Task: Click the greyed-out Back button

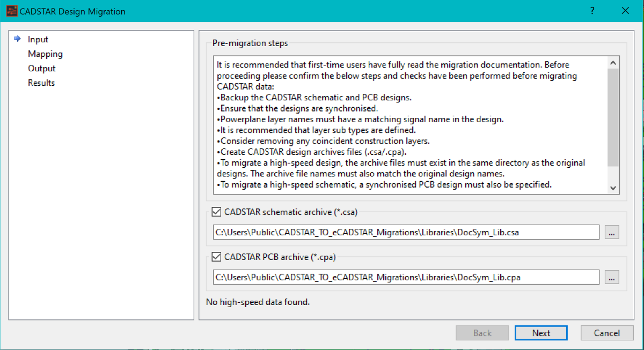Action: click(x=482, y=333)
